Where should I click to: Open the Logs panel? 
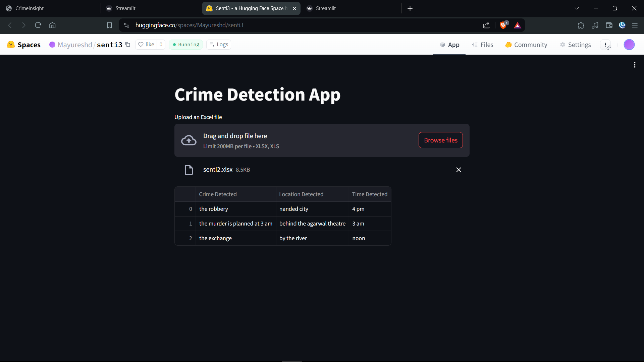(x=219, y=45)
